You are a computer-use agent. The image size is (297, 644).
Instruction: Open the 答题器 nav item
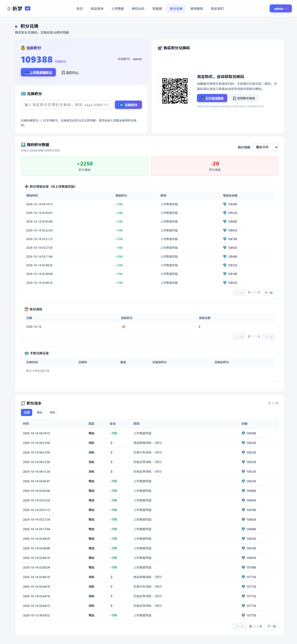click(157, 8)
